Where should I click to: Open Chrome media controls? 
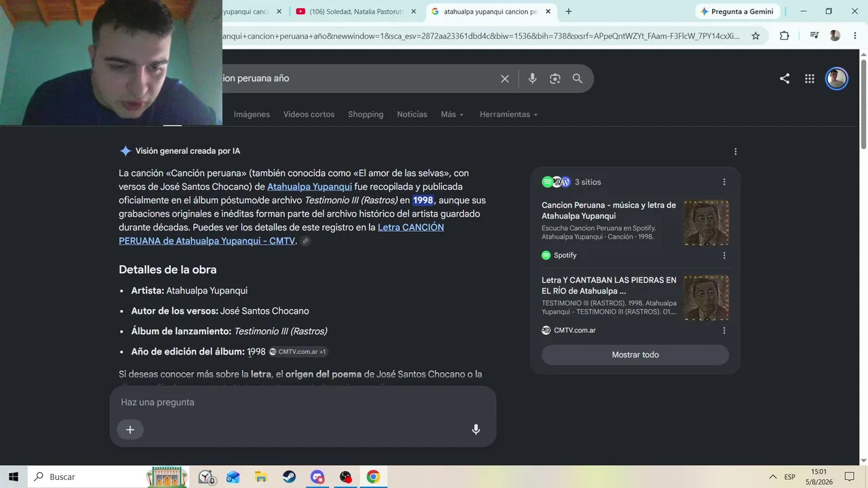click(x=814, y=36)
